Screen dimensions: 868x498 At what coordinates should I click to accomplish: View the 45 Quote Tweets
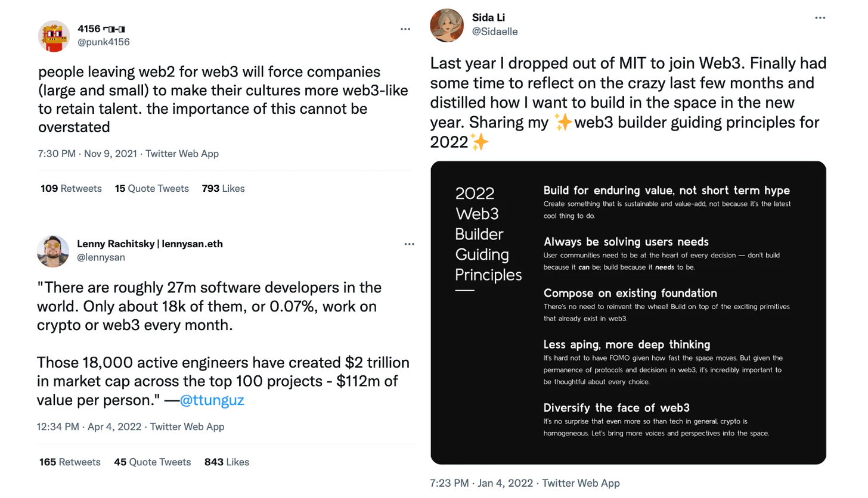[x=152, y=462]
